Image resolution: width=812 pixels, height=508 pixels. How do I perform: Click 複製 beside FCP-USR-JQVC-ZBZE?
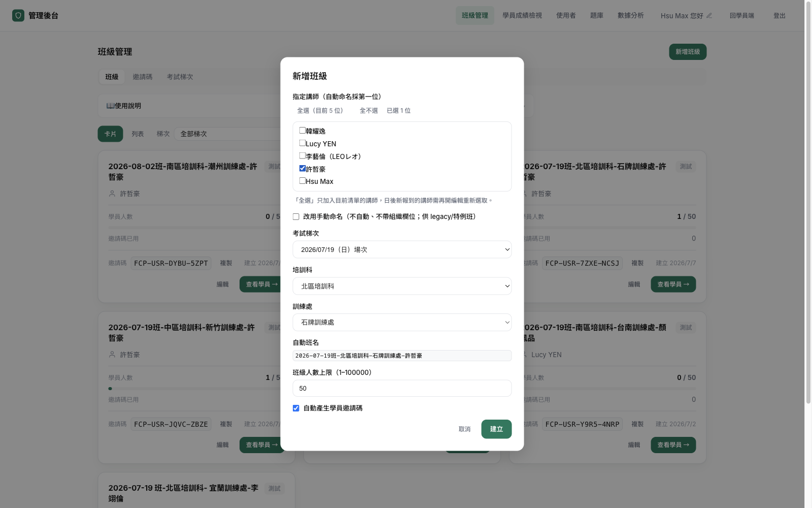226,424
